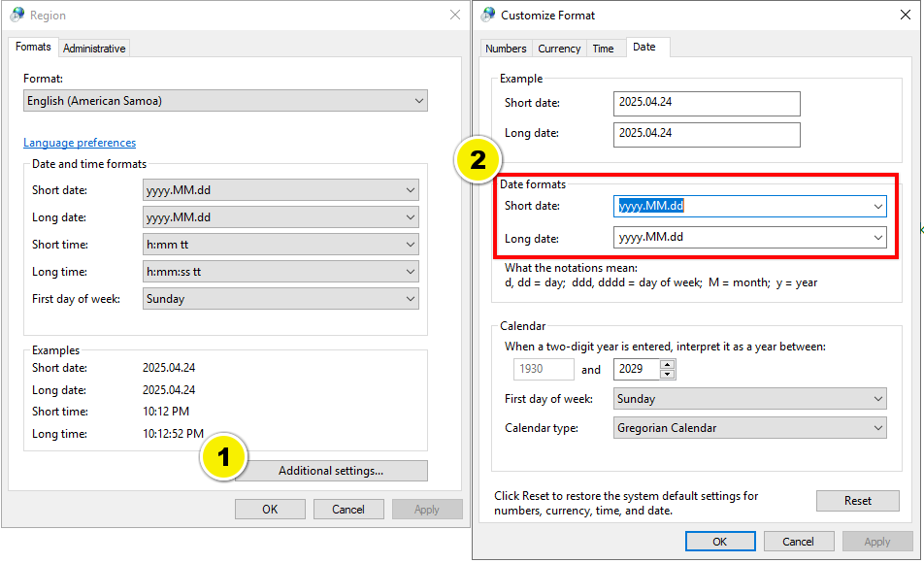
Task: Click the 1930 year input field
Action: (543, 369)
